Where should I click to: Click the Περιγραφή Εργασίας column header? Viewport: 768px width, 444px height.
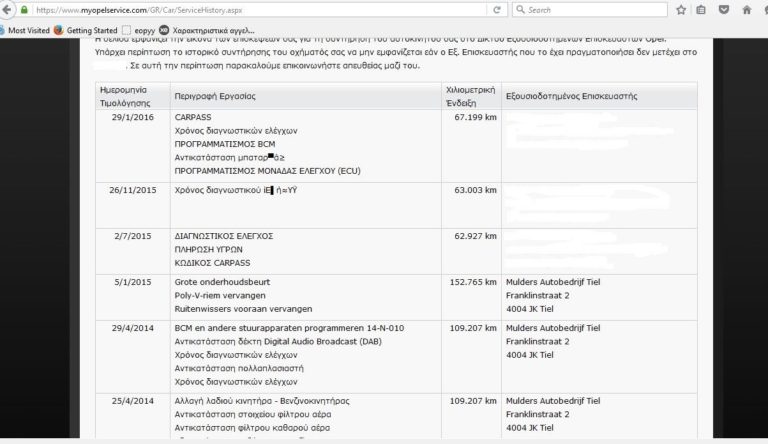point(215,96)
